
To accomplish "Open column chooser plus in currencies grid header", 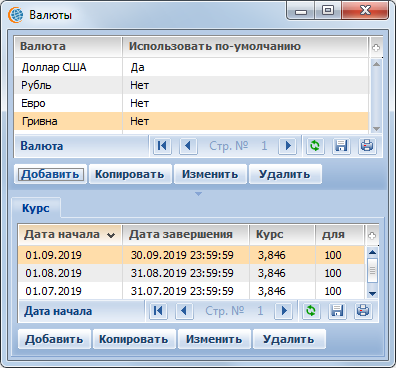I will tap(376, 48).
